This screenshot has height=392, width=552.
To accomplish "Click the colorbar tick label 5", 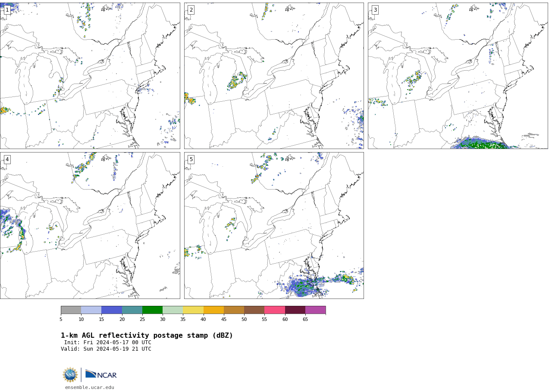I will pyautogui.click(x=61, y=320).
